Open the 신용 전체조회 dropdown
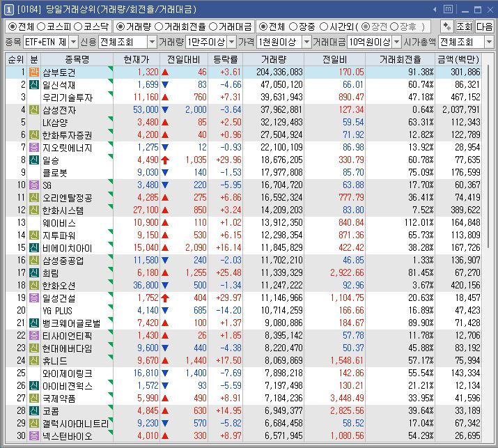The image size is (498, 448). 153,42
